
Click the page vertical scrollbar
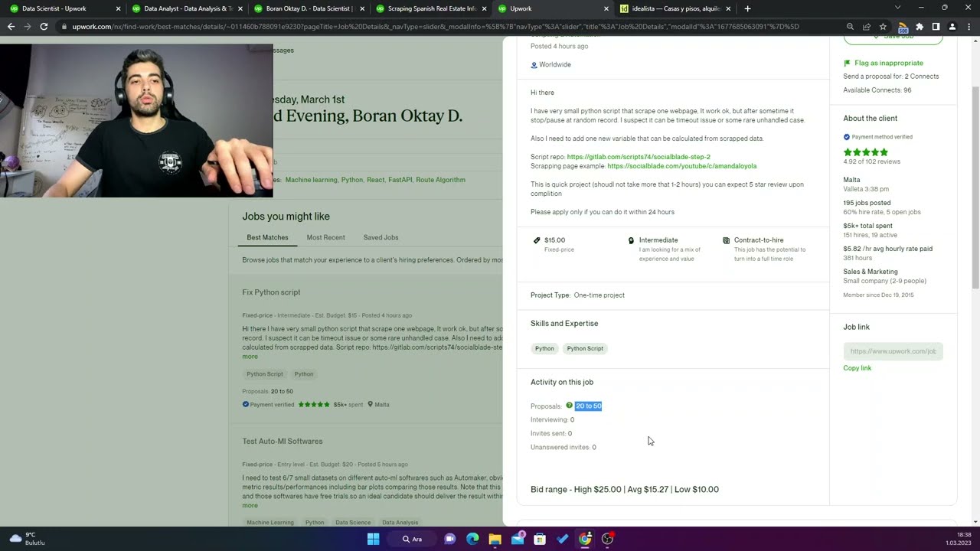(975, 187)
